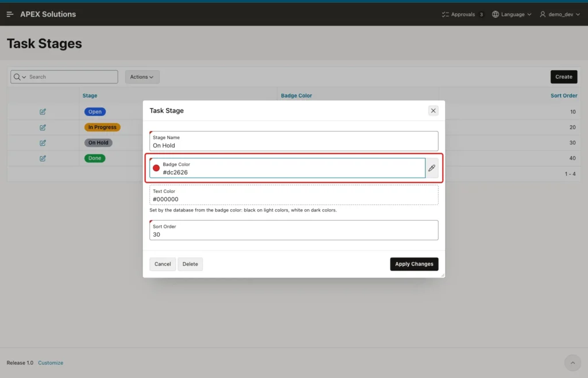Open the Language dropdown menu

coord(512,14)
